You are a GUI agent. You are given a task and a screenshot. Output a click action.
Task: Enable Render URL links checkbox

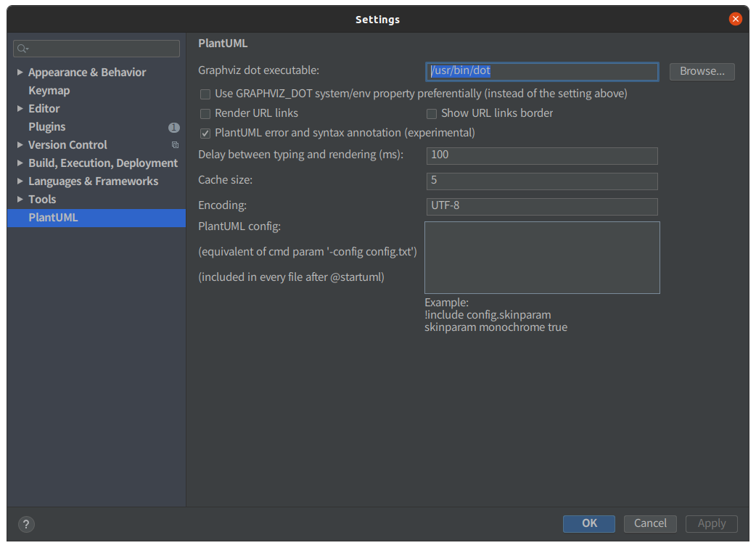205,114
